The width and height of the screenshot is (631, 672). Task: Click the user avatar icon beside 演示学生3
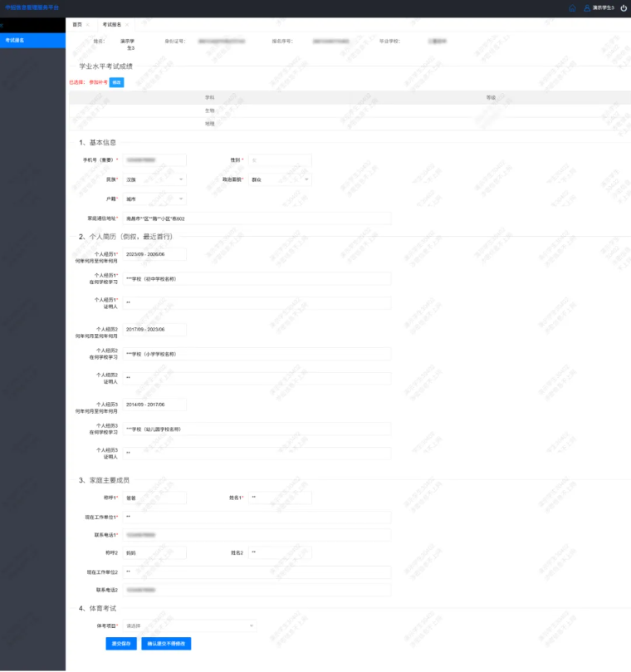(x=587, y=7)
